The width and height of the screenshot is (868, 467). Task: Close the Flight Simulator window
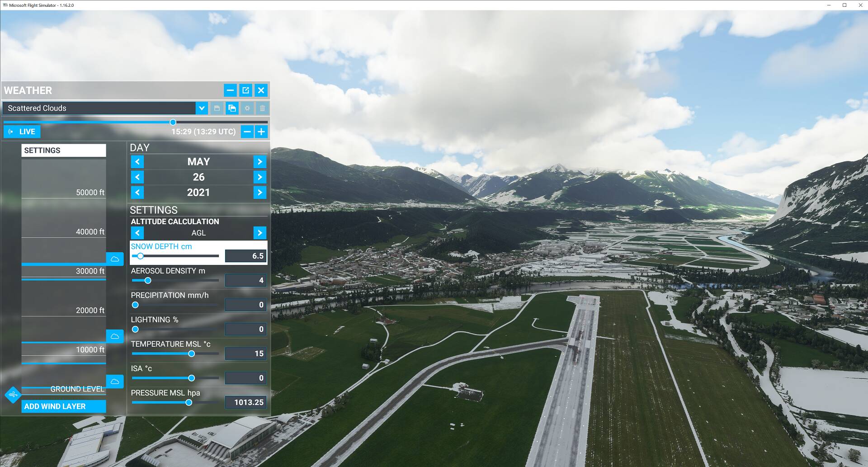[x=860, y=5]
